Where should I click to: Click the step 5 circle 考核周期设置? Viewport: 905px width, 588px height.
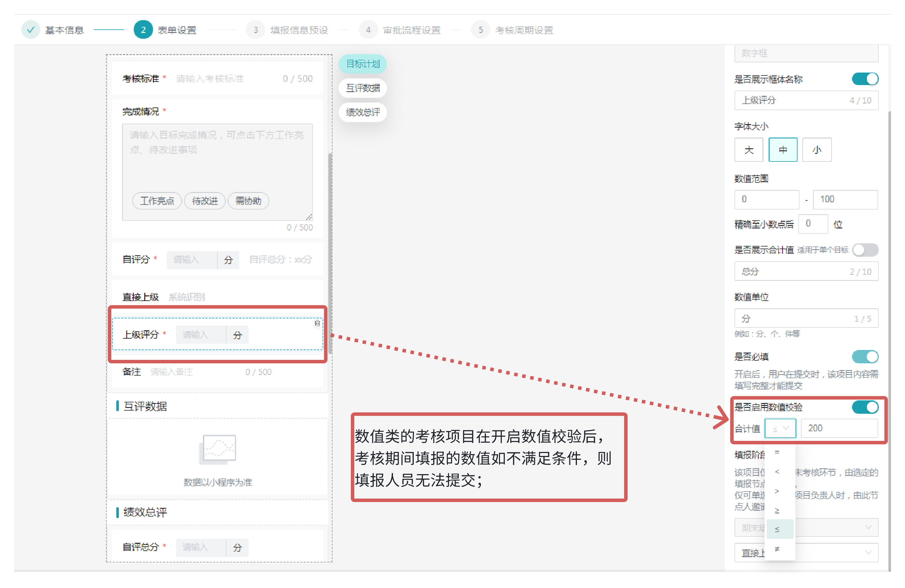[x=480, y=30]
